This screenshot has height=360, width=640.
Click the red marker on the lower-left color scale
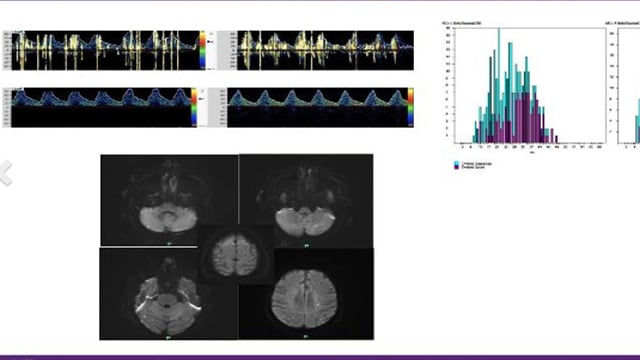tap(201, 99)
